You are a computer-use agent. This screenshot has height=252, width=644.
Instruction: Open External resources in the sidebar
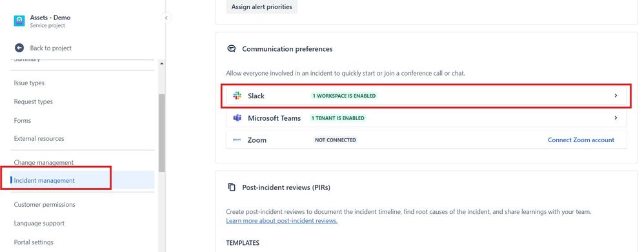(x=39, y=138)
